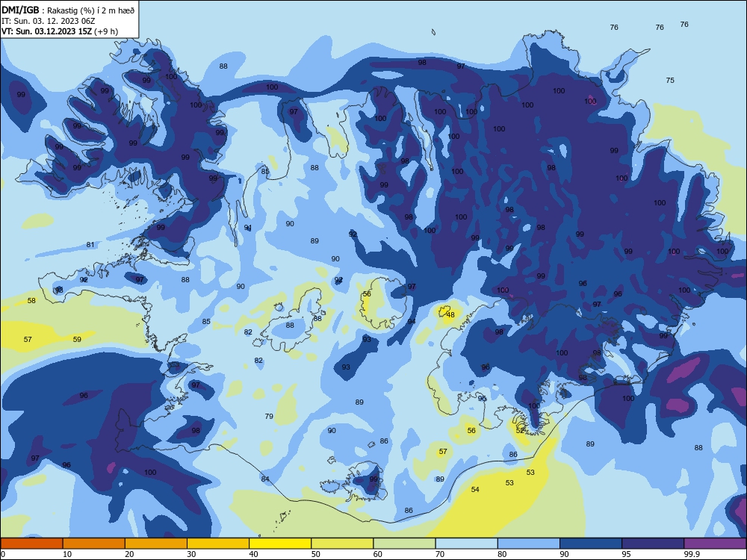Click the yellow-green 60–70 legend swatch
This screenshot has width=747, height=560.
click(404, 544)
